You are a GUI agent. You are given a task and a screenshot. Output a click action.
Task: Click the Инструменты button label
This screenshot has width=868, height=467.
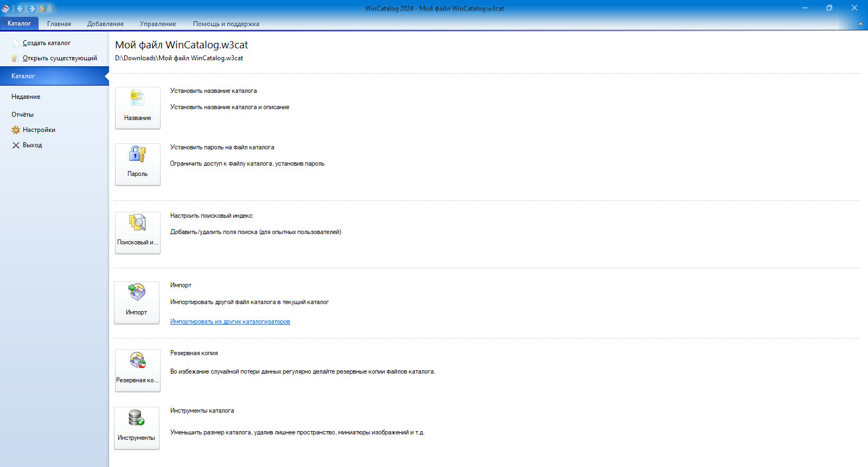coord(137,438)
